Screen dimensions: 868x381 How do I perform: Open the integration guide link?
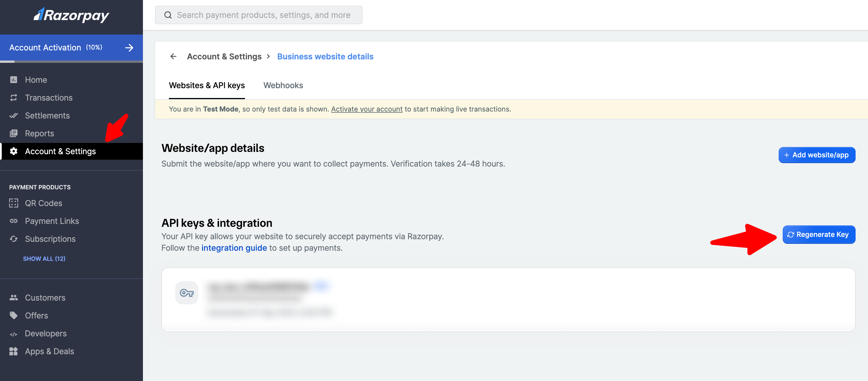234,248
